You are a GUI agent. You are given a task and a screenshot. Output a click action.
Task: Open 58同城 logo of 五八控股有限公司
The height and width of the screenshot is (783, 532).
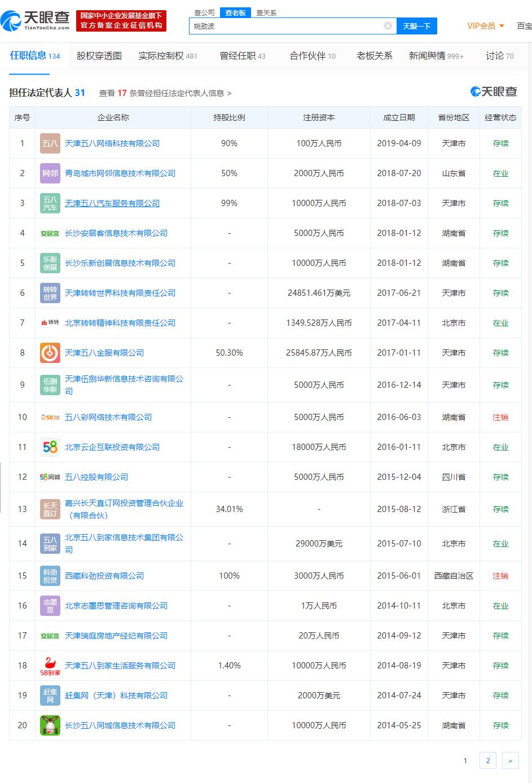(50, 477)
